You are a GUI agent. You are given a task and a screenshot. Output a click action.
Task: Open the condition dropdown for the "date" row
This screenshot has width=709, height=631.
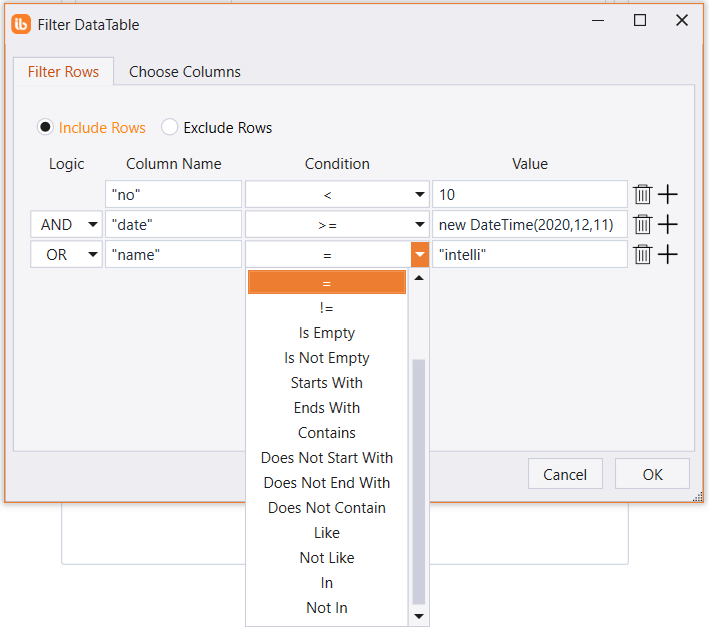pyautogui.click(x=337, y=224)
